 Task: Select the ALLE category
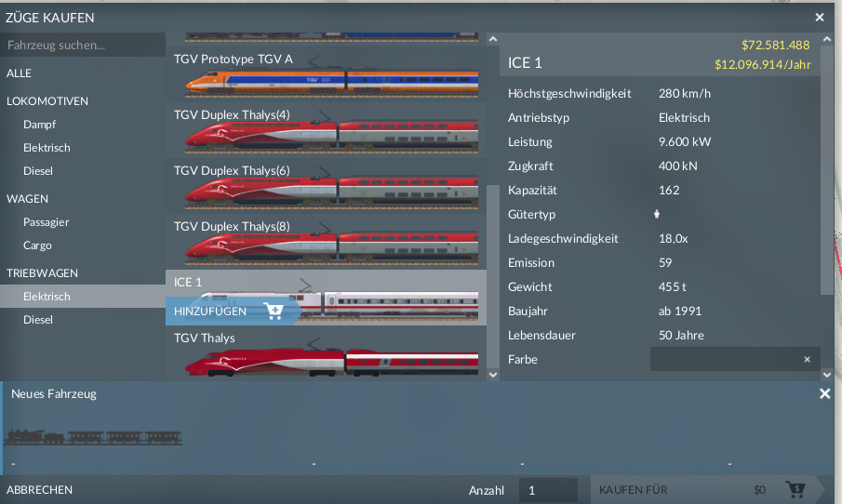pyautogui.click(x=19, y=73)
